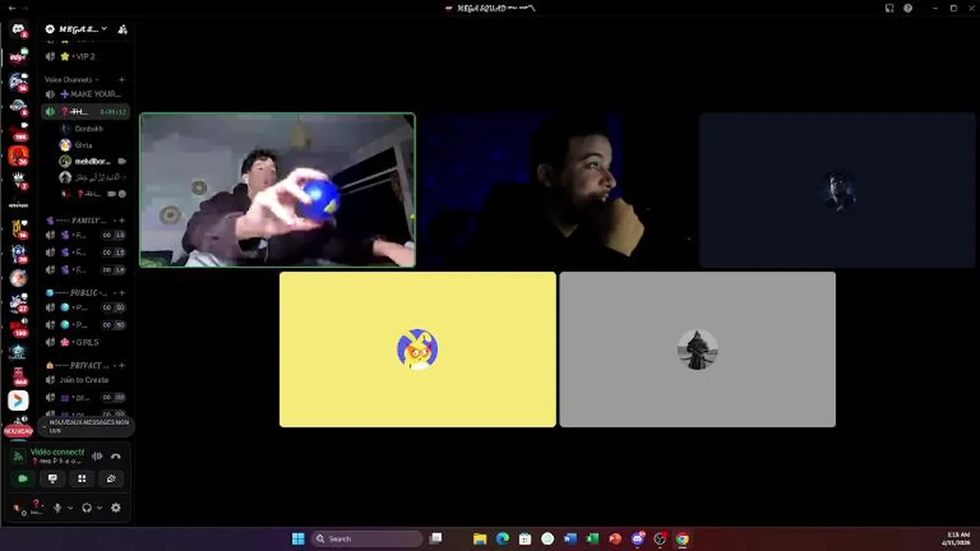The width and height of the screenshot is (980, 551).
Task: Click your user avatar in bottom panel
Action: point(18,508)
